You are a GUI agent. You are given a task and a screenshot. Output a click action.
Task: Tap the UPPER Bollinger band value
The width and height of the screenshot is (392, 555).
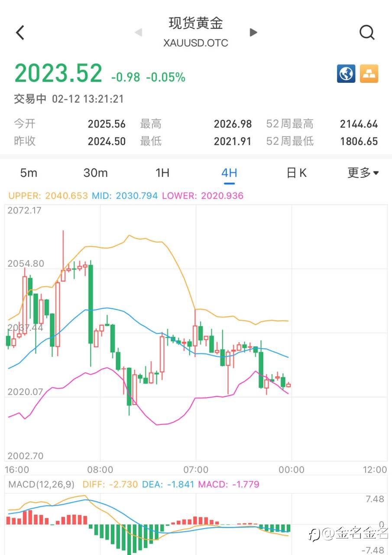point(48,196)
